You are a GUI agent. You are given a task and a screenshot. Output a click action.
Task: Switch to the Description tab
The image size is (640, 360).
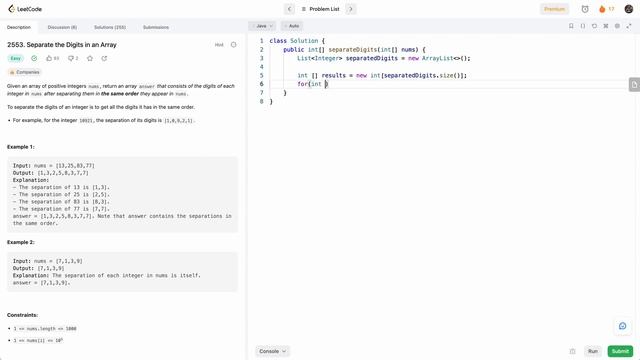19,27
